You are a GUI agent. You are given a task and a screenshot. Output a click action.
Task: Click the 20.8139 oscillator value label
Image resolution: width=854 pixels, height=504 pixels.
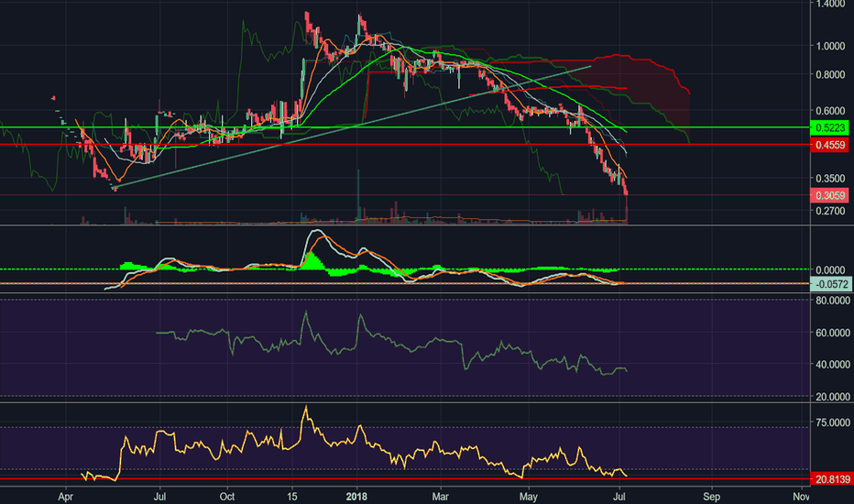pyautogui.click(x=831, y=479)
